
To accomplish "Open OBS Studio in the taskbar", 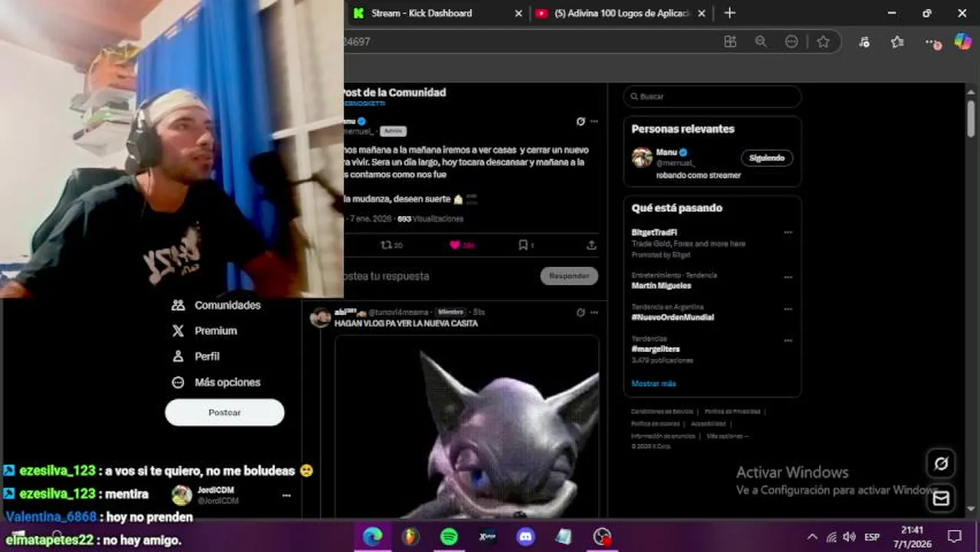I will [x=603, y=537].
